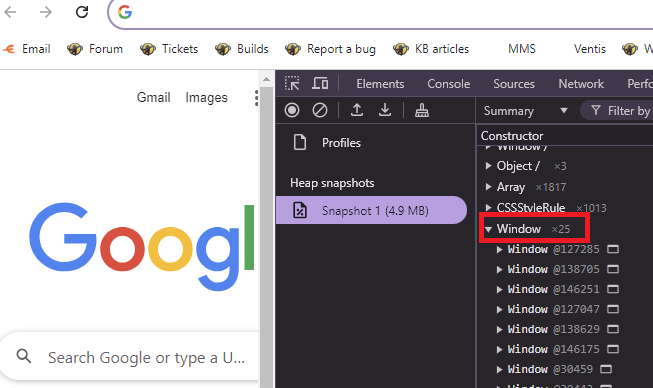Click the record heap snapshot icon
This screenshot has height=388, width=653.
(x=292, y=110)
